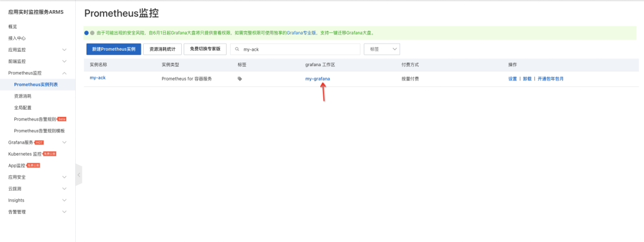Click 卸载 for my-ack instance

pyautogui.click(x=527, y=79)
